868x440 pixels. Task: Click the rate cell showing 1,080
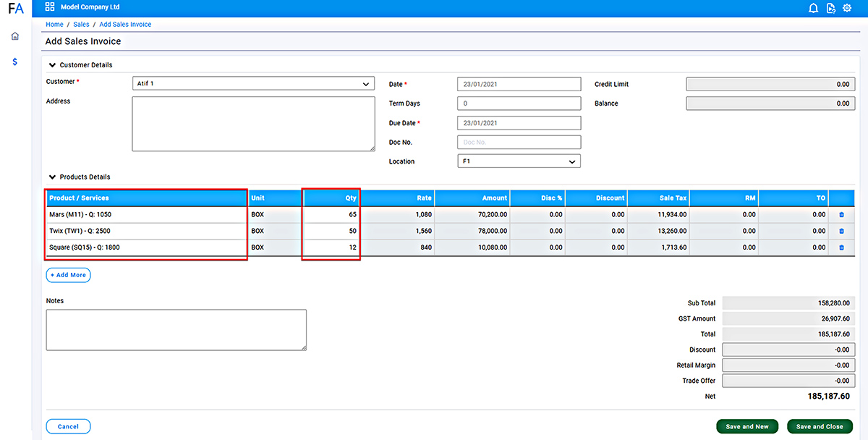pos(398,215)
